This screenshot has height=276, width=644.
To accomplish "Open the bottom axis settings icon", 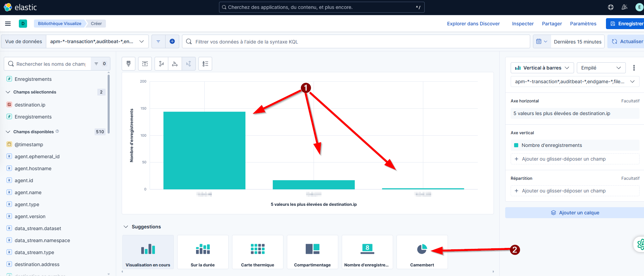I will point(175,64).
